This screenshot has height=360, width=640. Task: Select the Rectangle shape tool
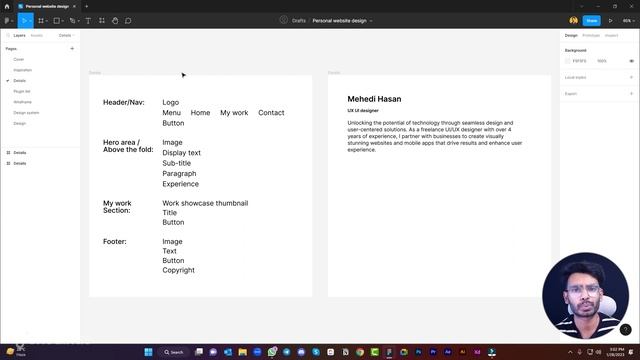click(x=57, y=20)
